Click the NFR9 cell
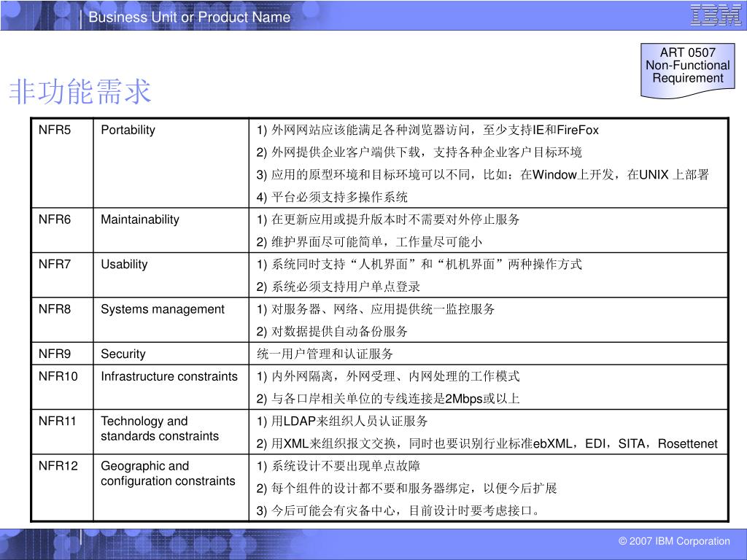Screen dimensions: 747x560 coord(63,354)
